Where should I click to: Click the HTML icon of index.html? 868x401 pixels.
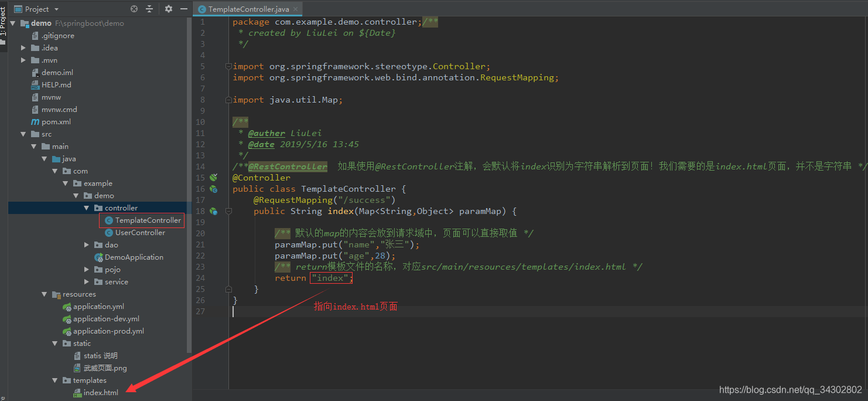[x=77, y=393]
